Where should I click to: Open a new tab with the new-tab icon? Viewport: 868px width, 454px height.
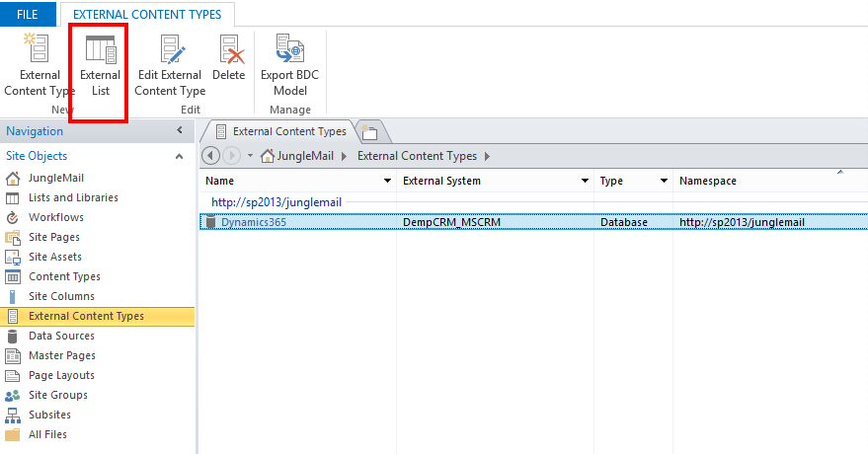(x=369, y=132)
